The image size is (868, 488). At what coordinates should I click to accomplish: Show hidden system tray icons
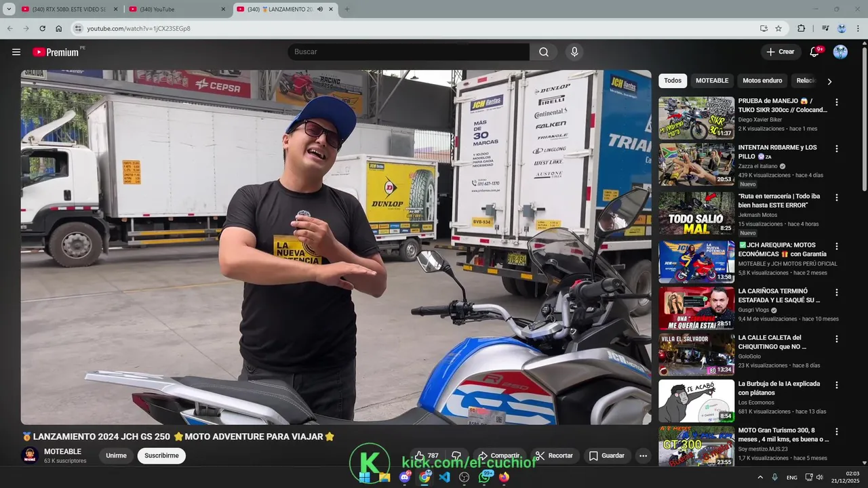coord(759,477)
